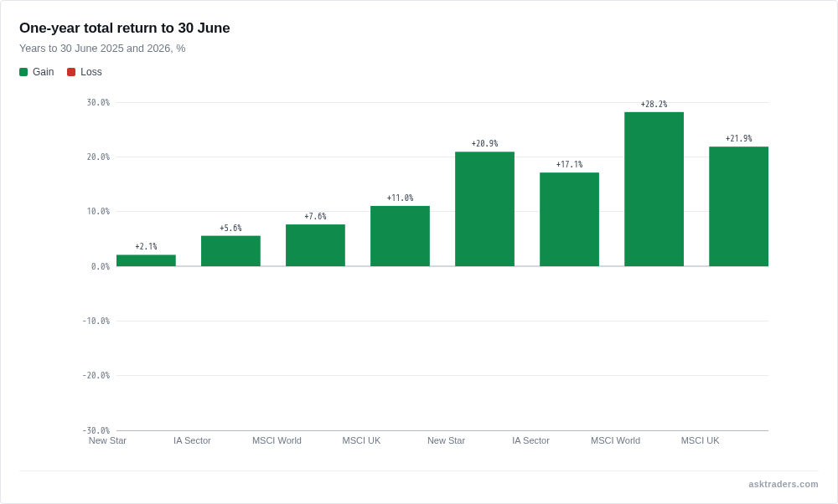Click the bar labeled +2.1%

pos(146,260)
